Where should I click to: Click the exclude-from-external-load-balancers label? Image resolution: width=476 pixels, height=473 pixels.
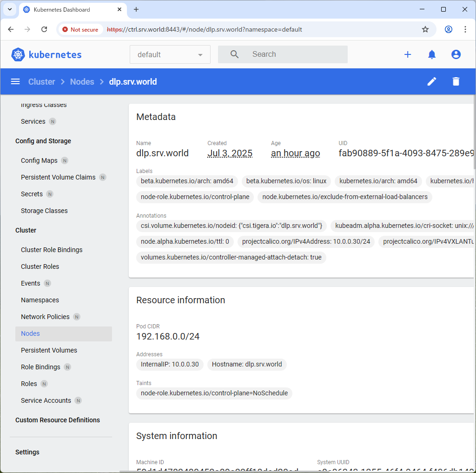coord(345,197)
